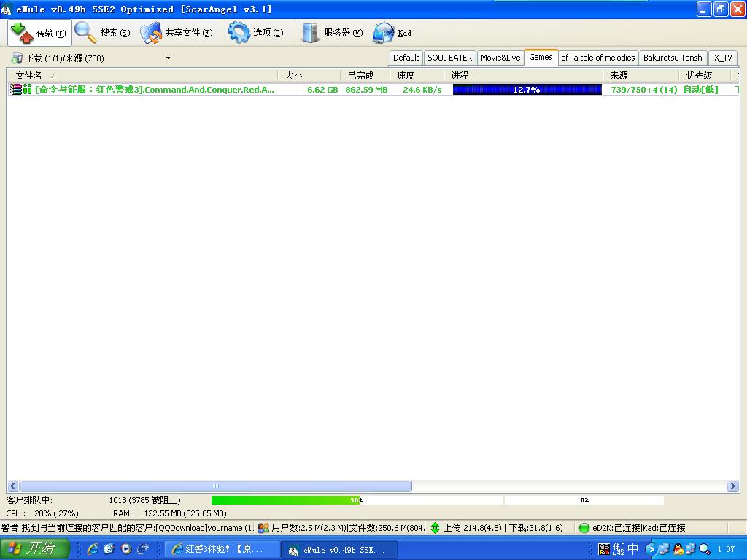
Task: Launch Internet Explorer from quick launch
Action: pyautogui.click(x=93, y=549)
